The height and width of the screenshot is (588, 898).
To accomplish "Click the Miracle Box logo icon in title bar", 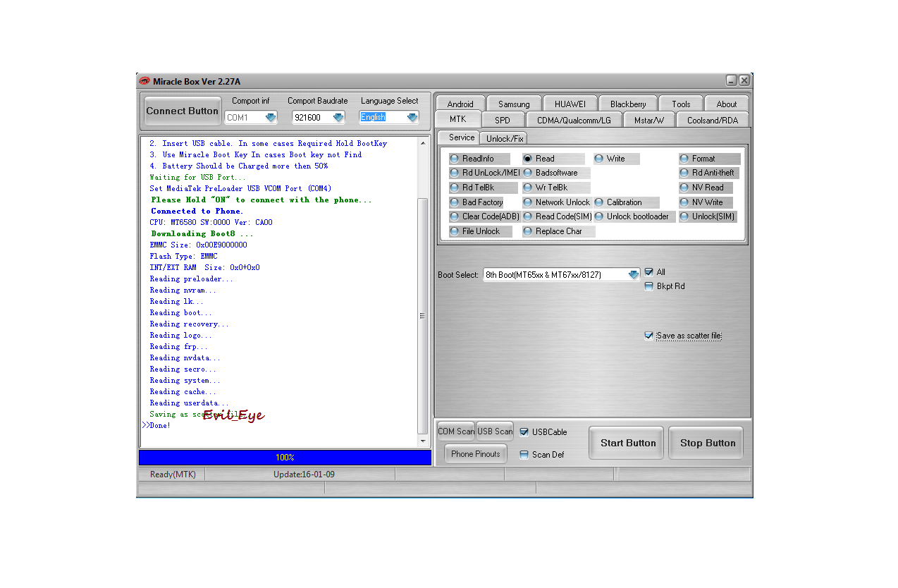I will (x=144, y=81).
